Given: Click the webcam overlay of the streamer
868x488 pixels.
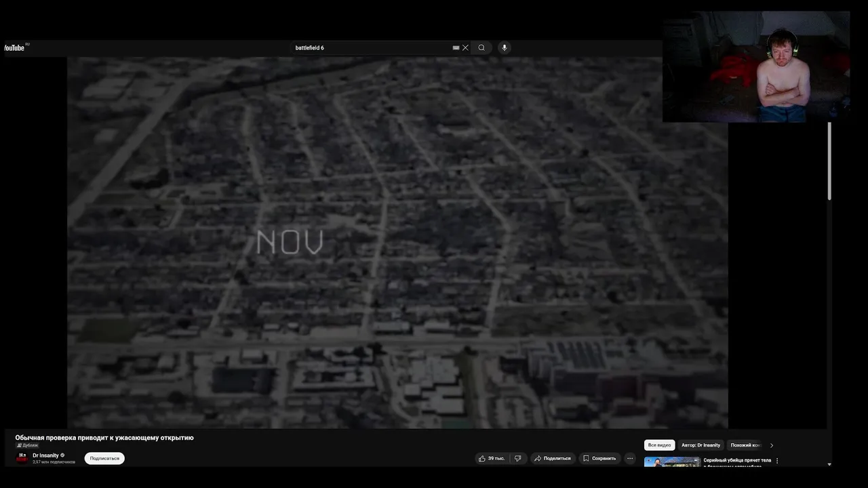Looking at the screenshot, I should coord(756,66).
